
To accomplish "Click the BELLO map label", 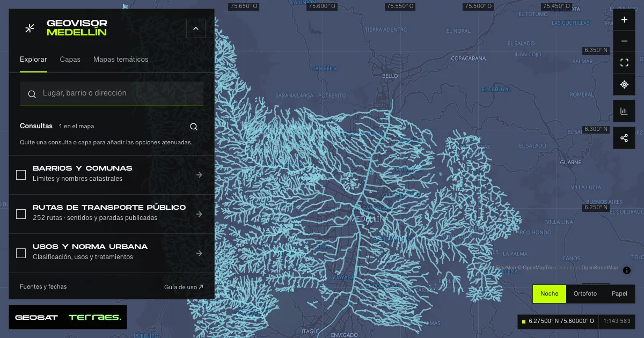I will (390, 76).
